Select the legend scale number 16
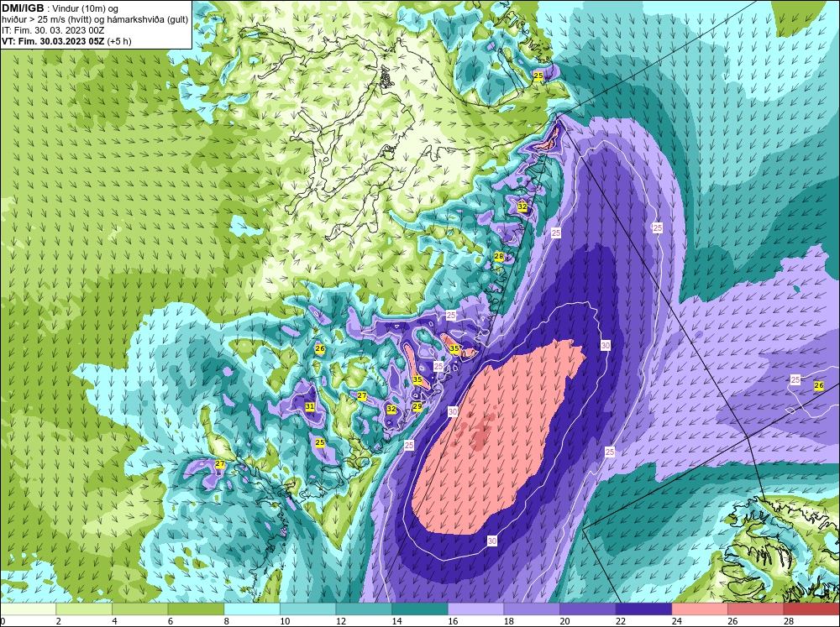The width and height of the screenshot is (840, 627). tap(453, 621)
